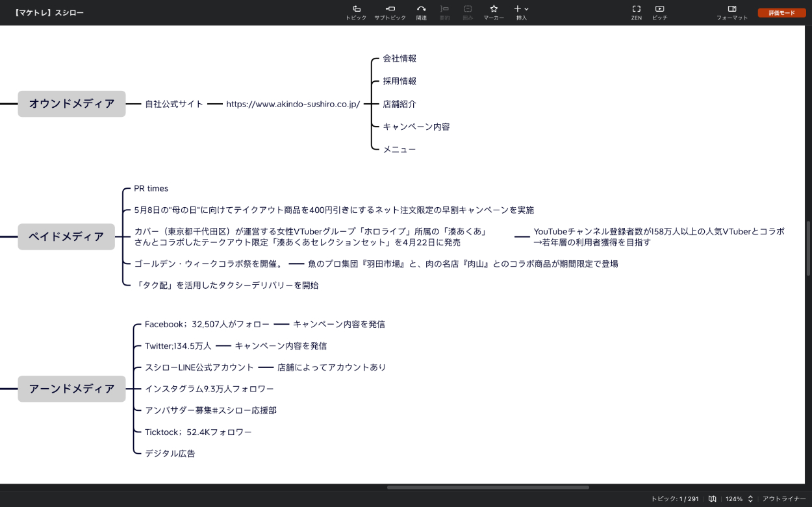Select the Twitter;134.5万人 subtopic
This screenshot has height=507, width=812.
(x=178, y=346)
